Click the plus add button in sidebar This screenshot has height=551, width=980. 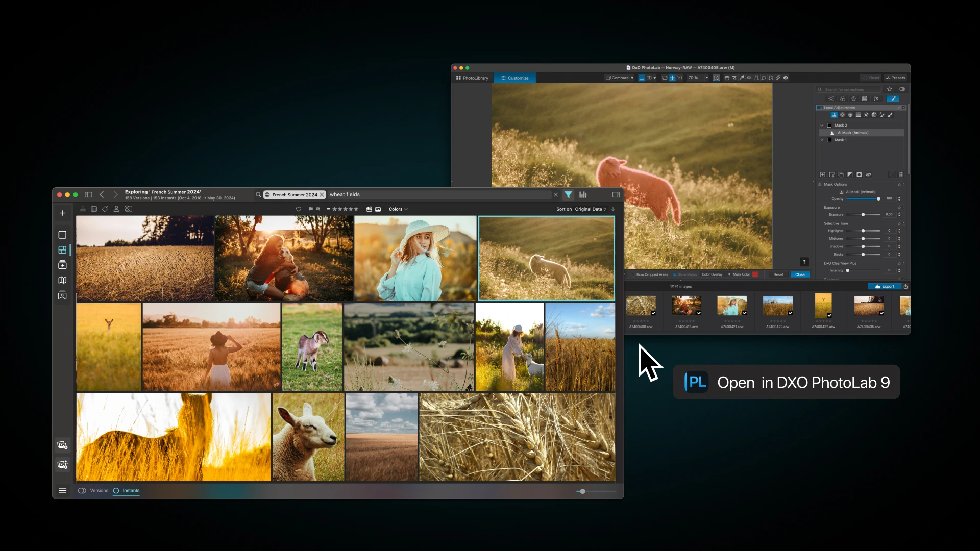62,213
